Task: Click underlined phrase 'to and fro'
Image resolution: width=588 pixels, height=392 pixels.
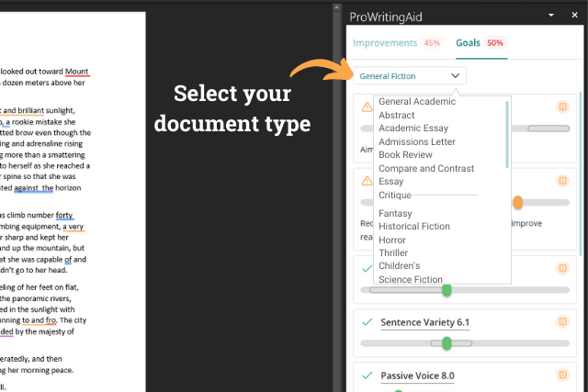Action: tap(39, 320)
